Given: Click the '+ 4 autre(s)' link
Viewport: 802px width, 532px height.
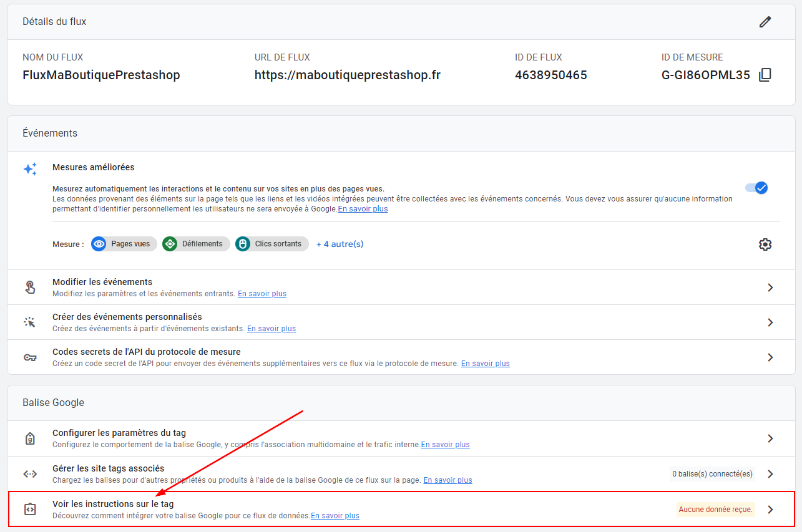Looking at the screenshot, I should [x=340, y=244].
